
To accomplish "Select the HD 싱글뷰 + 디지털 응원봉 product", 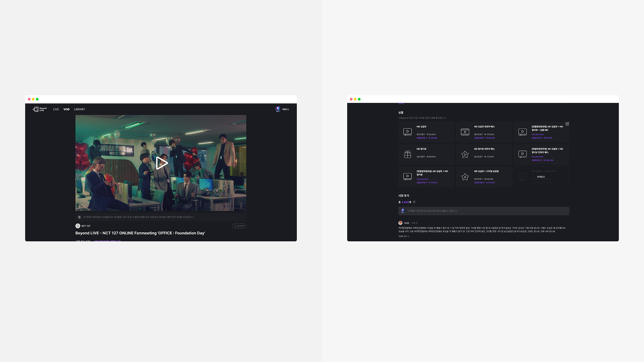I will (x=484, y=177).
